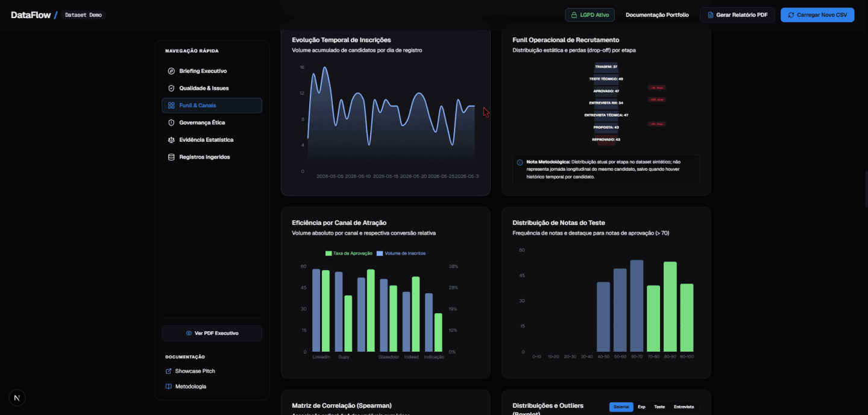The width and height of the screenshot is (868, 415).
Task: Click the red drop-off badge beside APROVADO
Action: [656, 88]
